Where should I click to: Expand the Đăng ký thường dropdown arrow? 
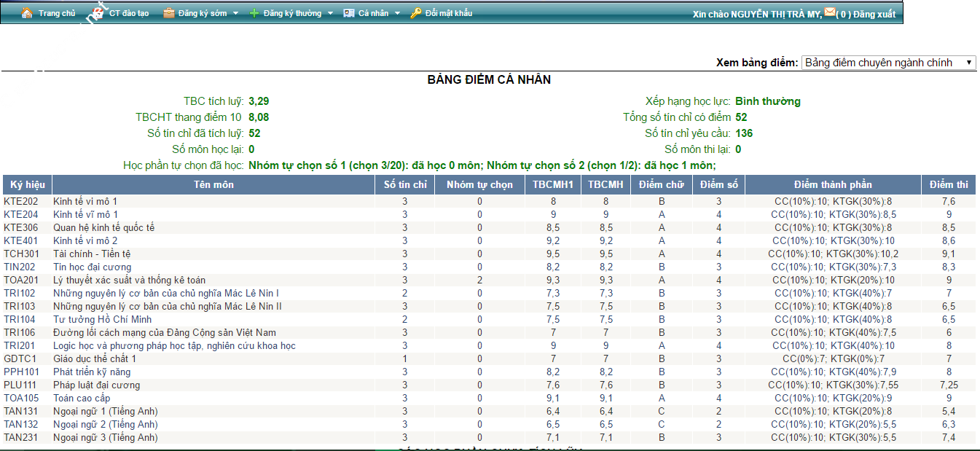point(330,13)
